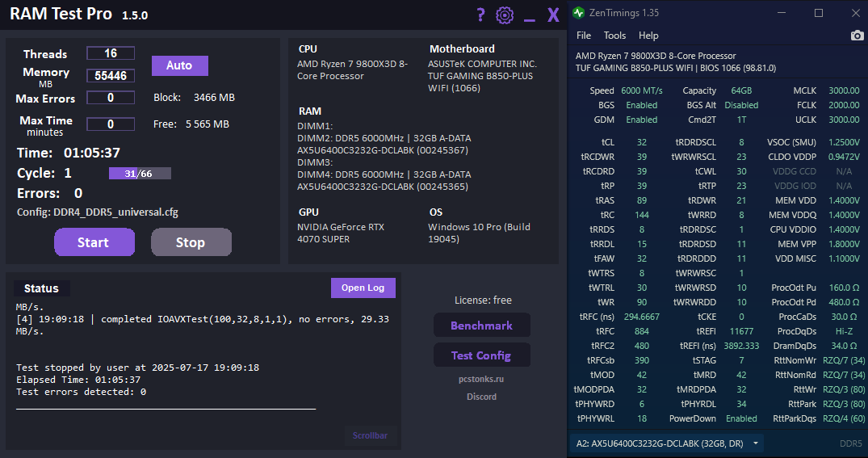Click tCL value 32

[642, 142]
